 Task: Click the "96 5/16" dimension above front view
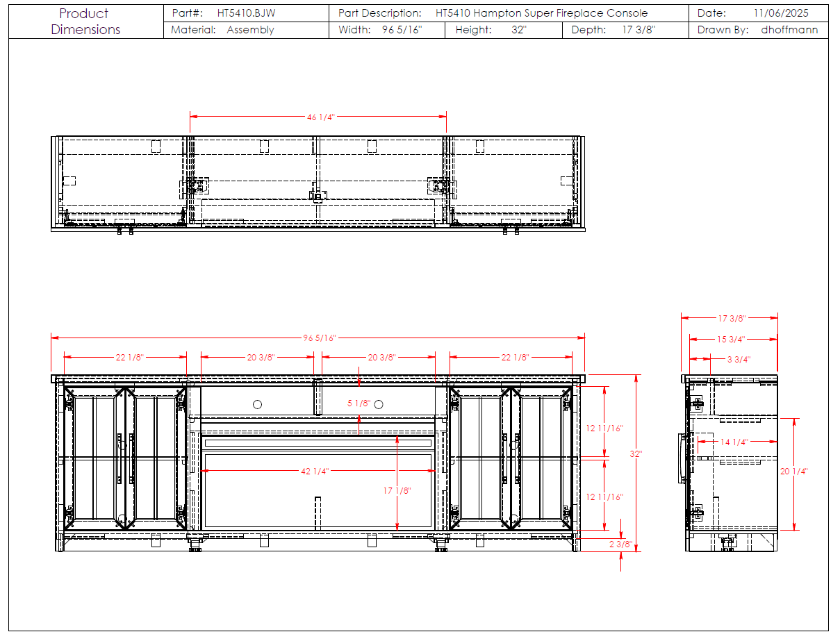(x=320, y=338)
